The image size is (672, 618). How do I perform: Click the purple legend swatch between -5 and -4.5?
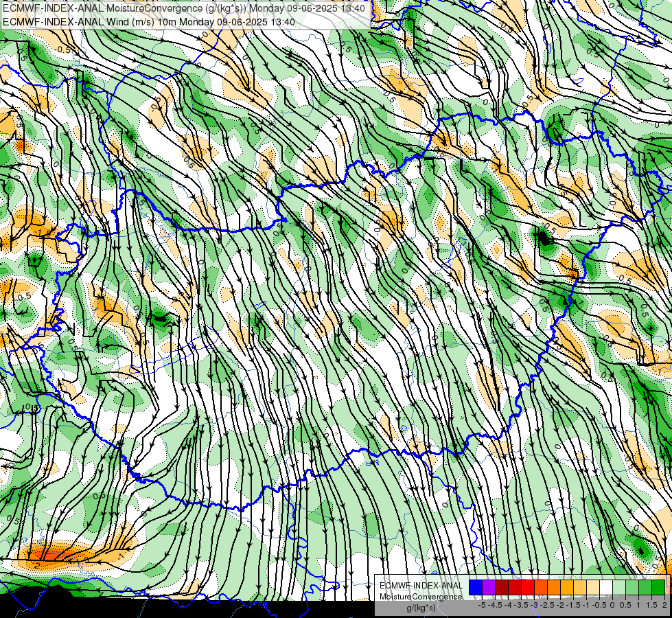(x=489, y=588)
